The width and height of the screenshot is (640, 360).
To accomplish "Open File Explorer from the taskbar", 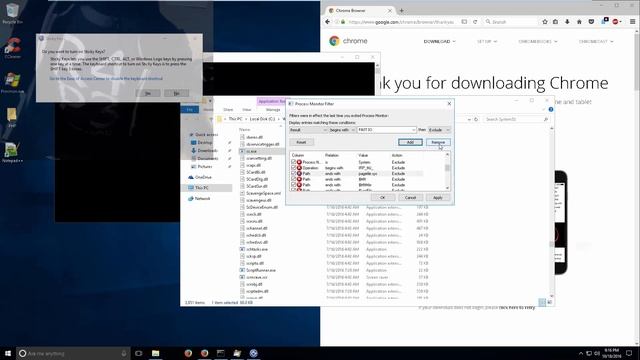I will coord(155,353).
